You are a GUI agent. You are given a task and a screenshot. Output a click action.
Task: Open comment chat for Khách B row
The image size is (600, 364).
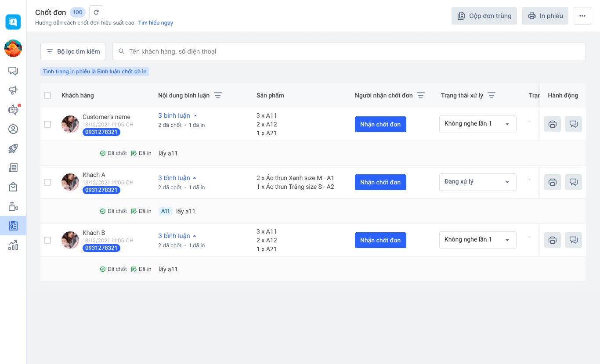click(574, 240)
